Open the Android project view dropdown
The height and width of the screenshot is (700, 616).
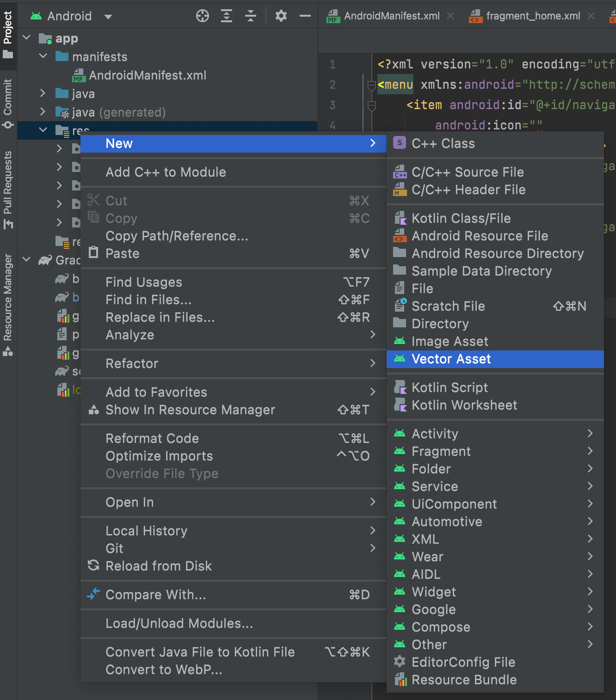click(x=72, y=16)
